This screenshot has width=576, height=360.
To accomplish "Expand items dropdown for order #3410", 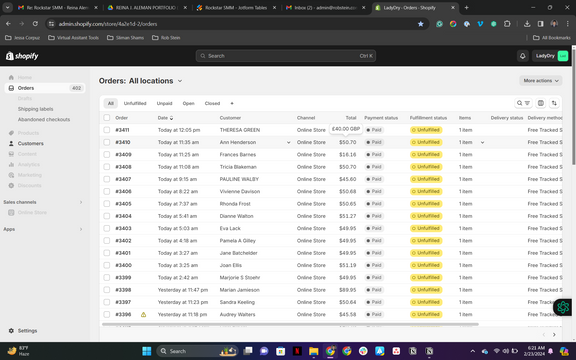I will coord(482,143).
